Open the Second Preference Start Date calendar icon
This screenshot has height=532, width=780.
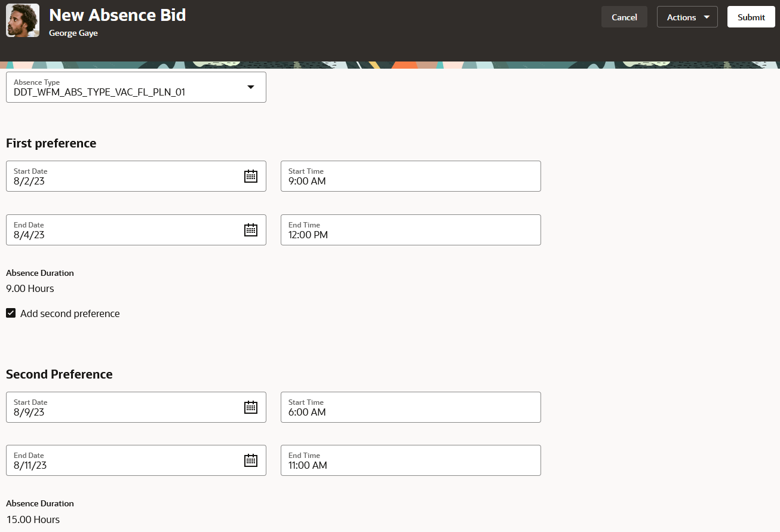pos(251,407)
